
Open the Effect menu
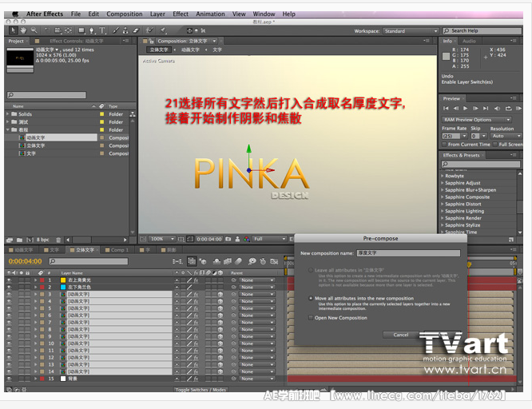click(181, 14)
